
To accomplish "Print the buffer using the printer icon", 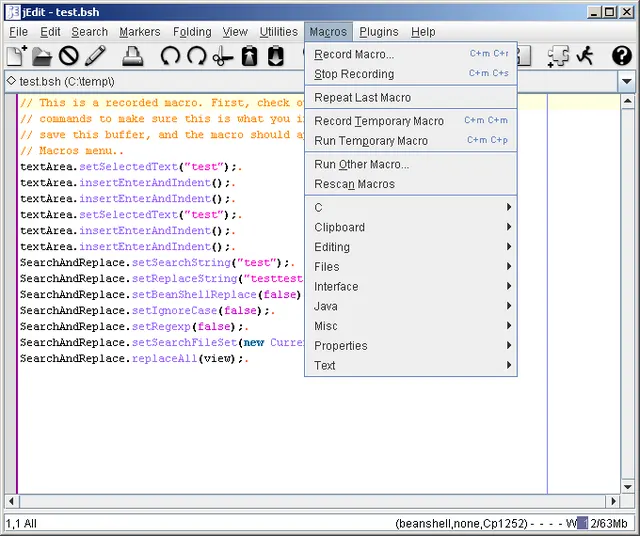I will 133,56.
